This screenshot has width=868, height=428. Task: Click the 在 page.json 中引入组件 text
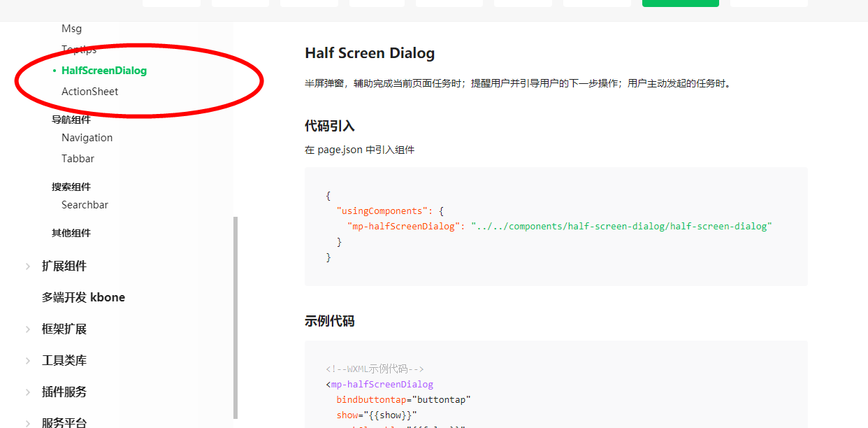(x=359, y=150)
